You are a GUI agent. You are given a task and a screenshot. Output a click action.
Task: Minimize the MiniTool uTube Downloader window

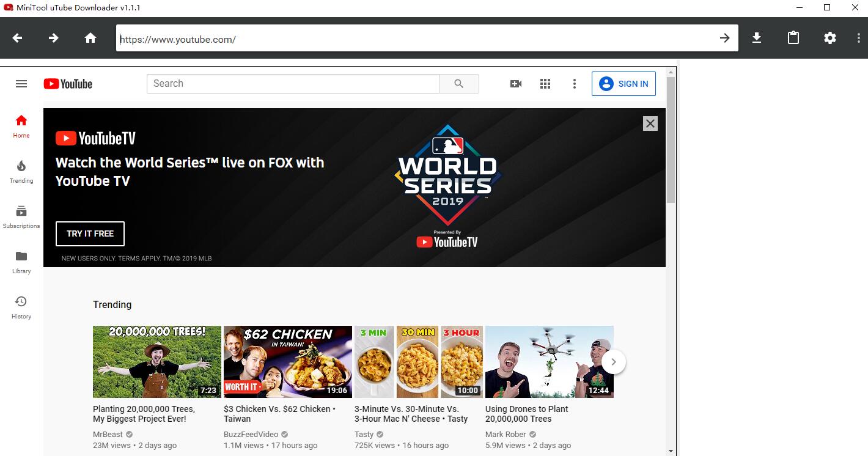tap(800, 7)
